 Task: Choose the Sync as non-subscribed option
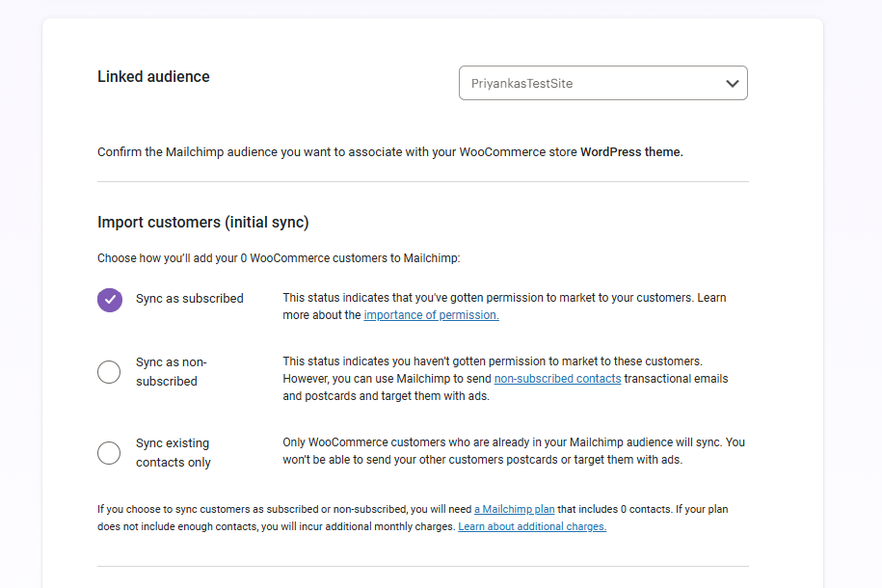pyautogui.click(x=109, y=372)
